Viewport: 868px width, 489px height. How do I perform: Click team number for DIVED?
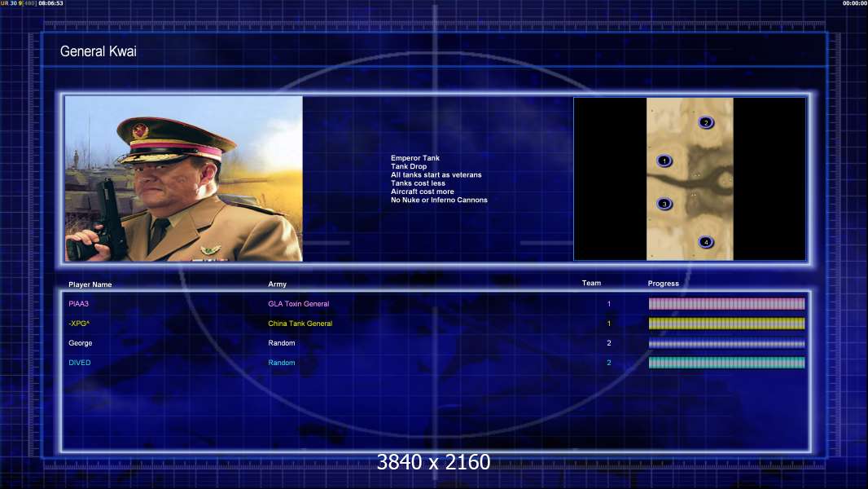[x=609, y=363]
